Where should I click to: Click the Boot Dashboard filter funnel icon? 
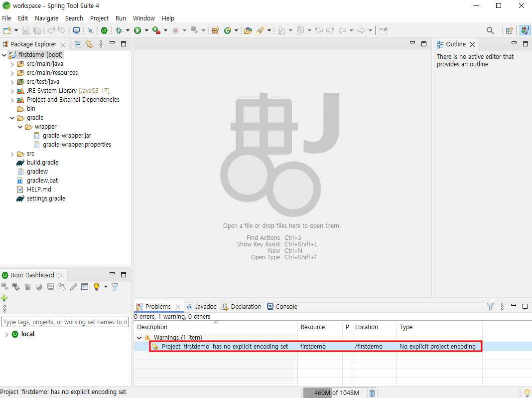115,287
